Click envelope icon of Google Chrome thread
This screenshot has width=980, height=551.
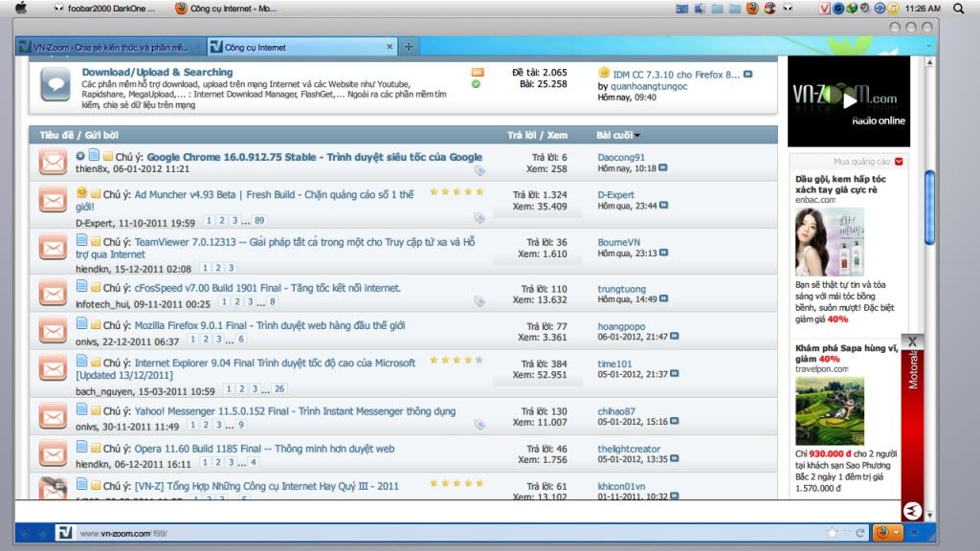(54, 162)
